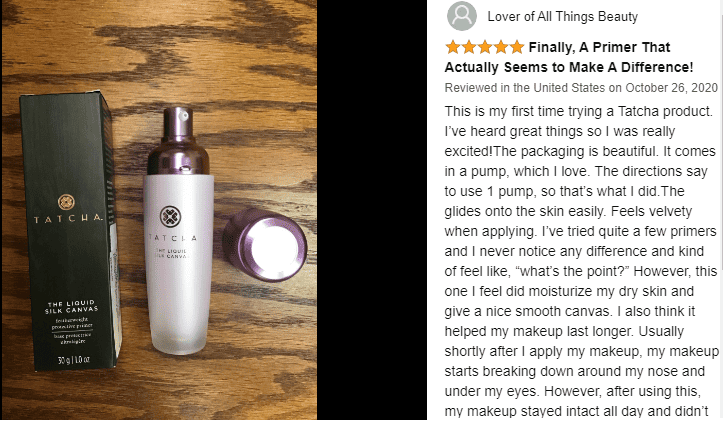This screenshot has width=723, height=427.
Task: Click the reviewer profile avatar icon
Action: (462, 16)
